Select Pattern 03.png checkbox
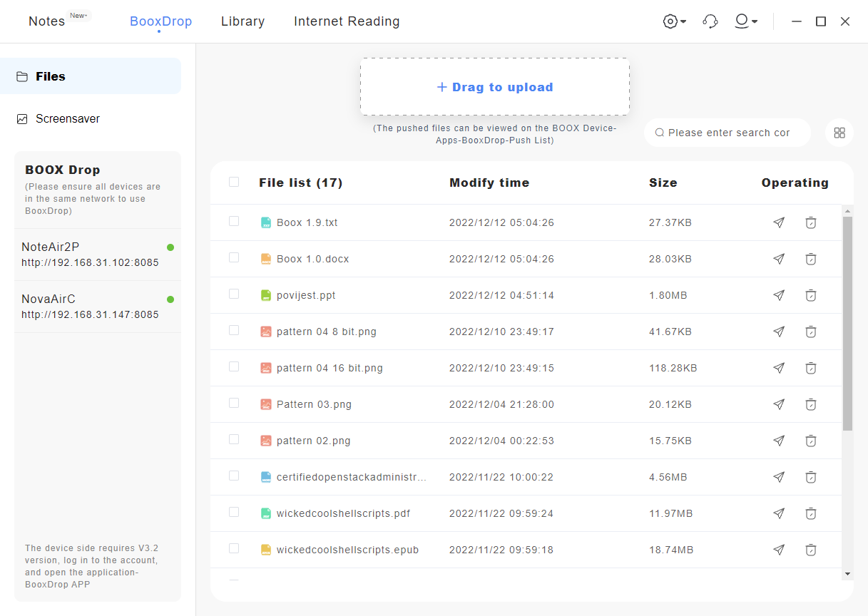This screenshot has height=616, width=868. pos(234,403)
